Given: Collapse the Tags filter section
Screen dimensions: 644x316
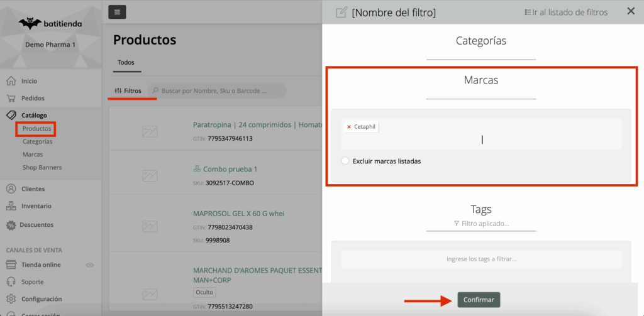Looking at the screenshot, I should tap(480, 209).
